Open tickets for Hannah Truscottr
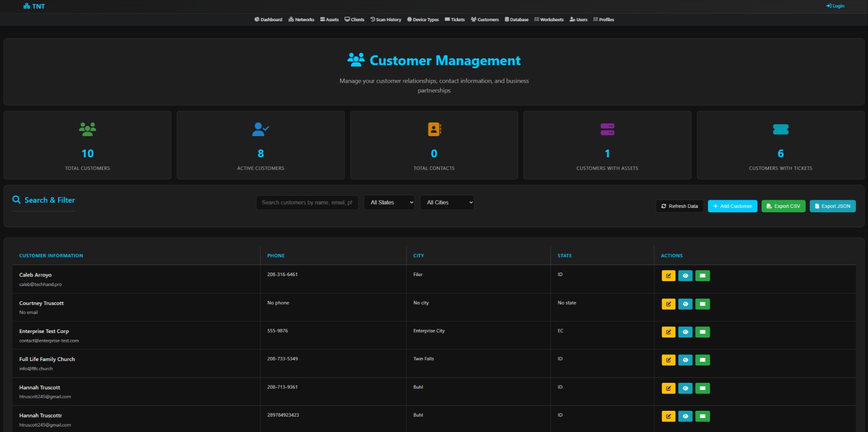Screen dimensions: 868x432 pos(703,416)
